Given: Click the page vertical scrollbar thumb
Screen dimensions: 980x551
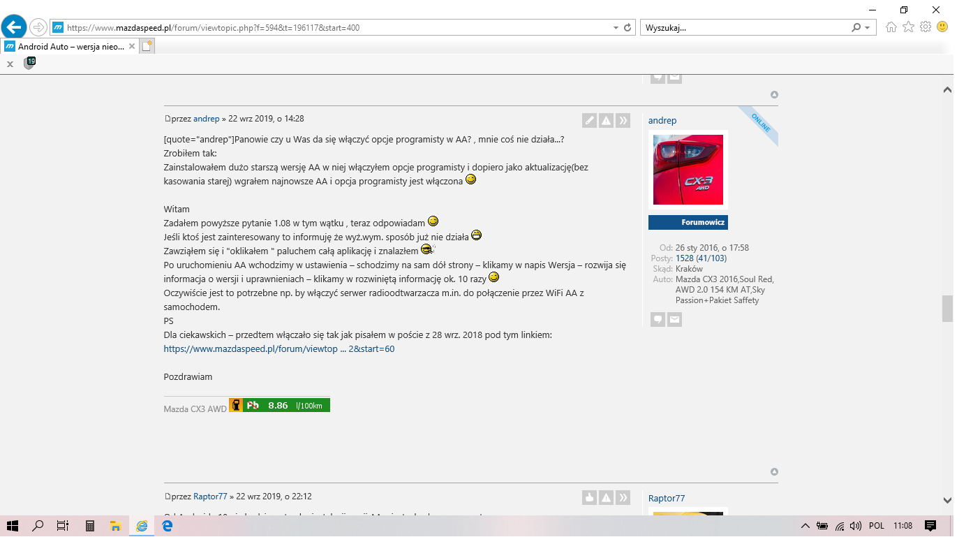Looking at the screenshot, I should (x=947, y=308).
